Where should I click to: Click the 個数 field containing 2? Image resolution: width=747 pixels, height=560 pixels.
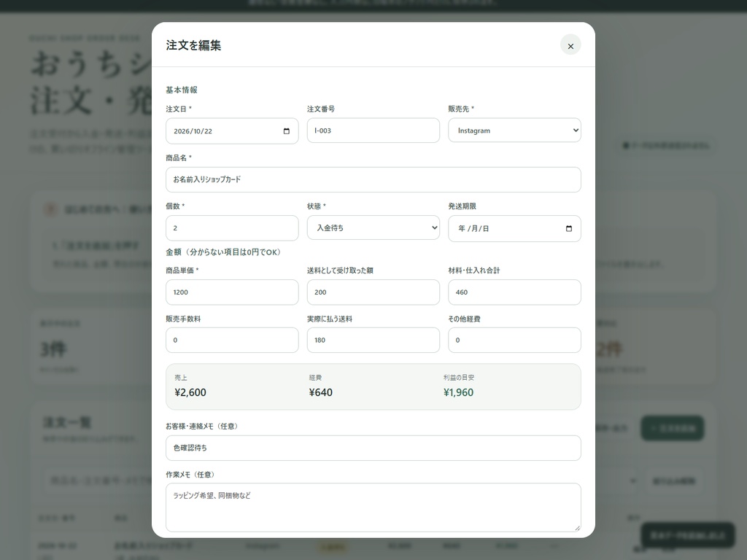point(232,228)
